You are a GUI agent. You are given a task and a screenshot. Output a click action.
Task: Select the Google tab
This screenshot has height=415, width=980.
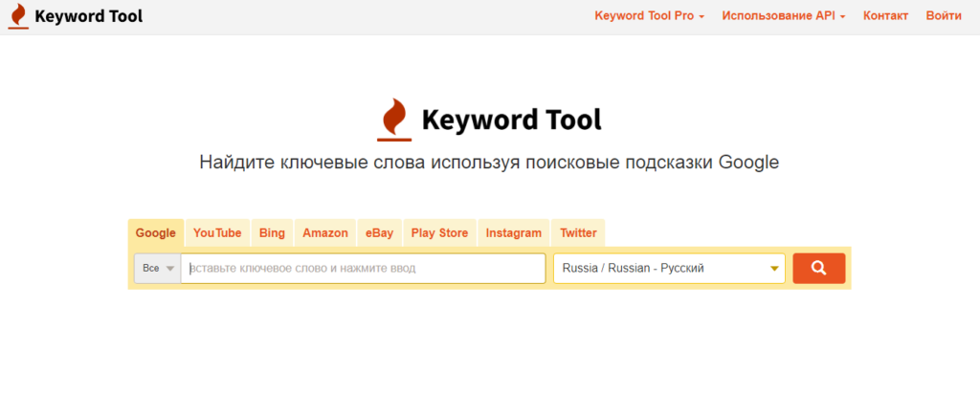(156, 233)
